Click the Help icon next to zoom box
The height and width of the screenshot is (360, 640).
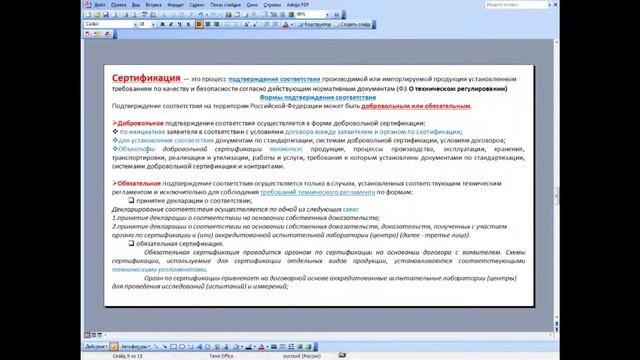336,14
